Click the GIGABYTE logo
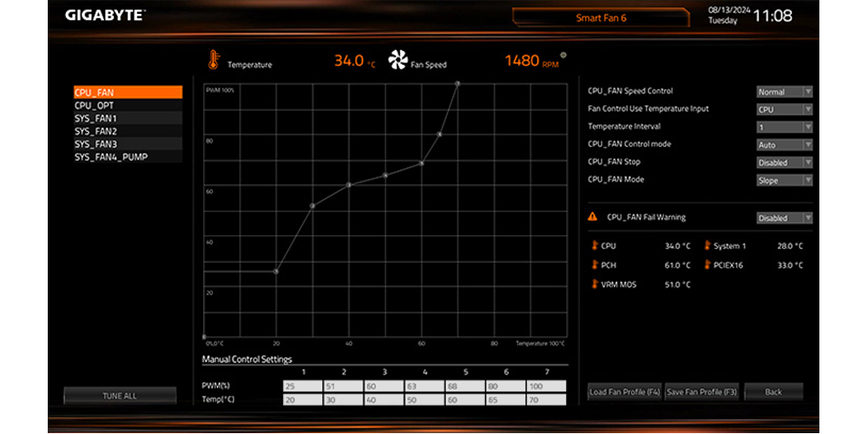Image resolution: width=868 pixels, height=434 pixels. (105, 16)
